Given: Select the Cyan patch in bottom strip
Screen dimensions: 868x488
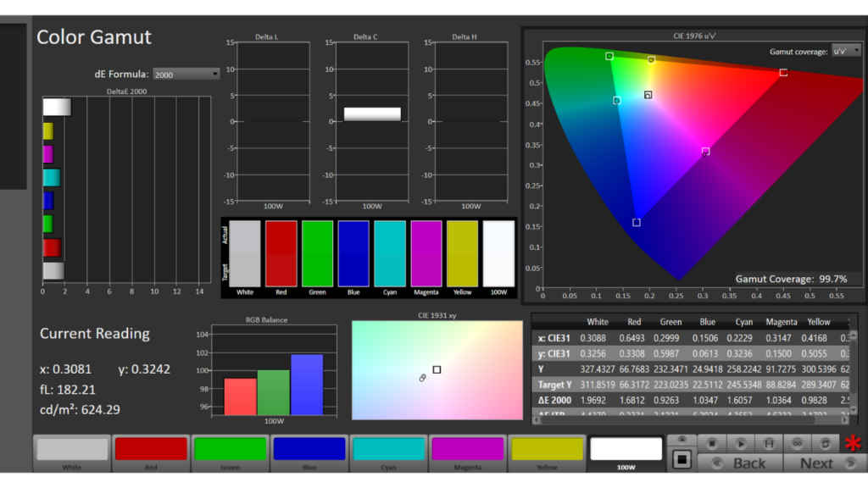Looking at the screenshot, I should pos(388,452).
